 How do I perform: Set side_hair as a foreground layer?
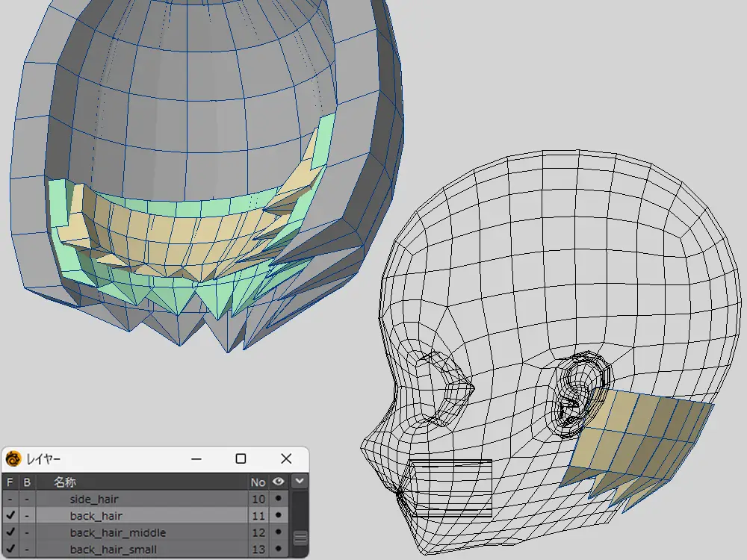(10, 499)
